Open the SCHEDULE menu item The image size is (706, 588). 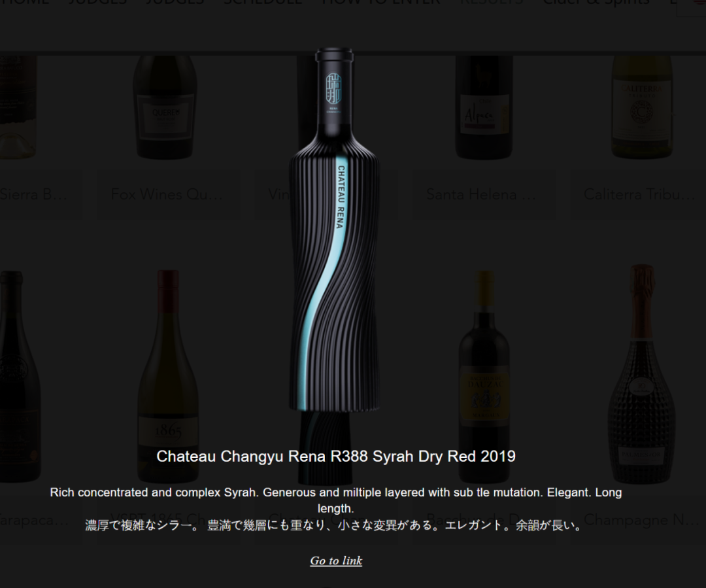pyautogui.click(x=263, y=2)
